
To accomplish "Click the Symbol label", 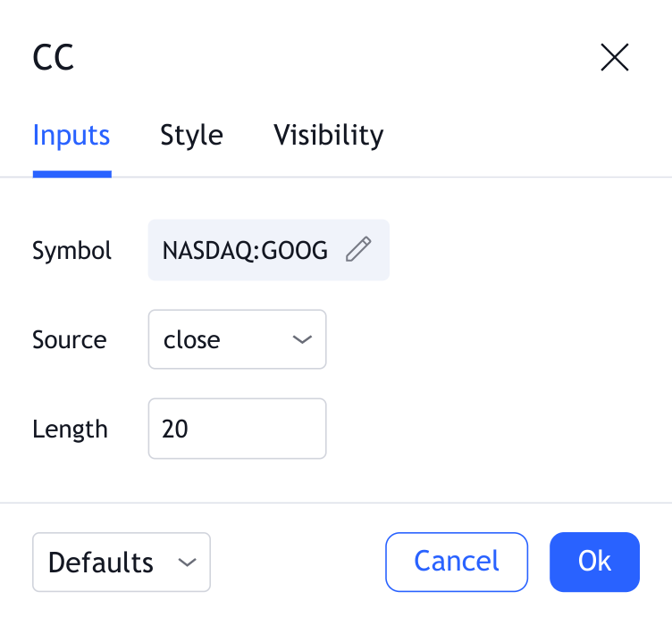I will pos(71,251).
